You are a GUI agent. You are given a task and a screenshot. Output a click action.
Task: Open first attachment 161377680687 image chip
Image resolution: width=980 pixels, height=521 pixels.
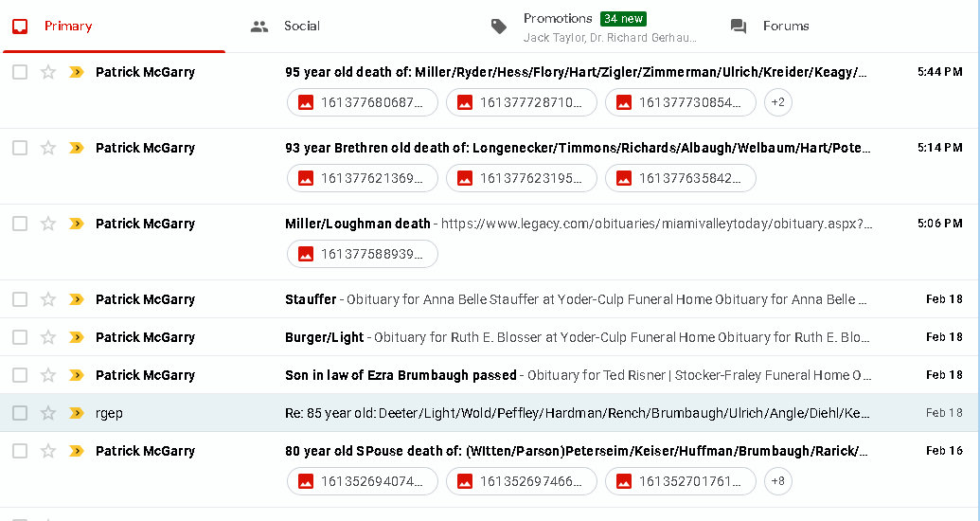click(x=363, y=102)
